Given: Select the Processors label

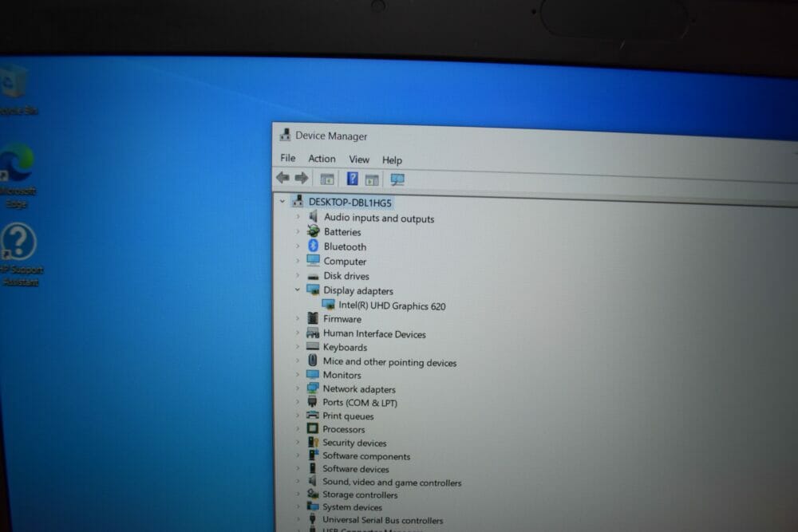Looking at the screenshot, I should [343, 429].
